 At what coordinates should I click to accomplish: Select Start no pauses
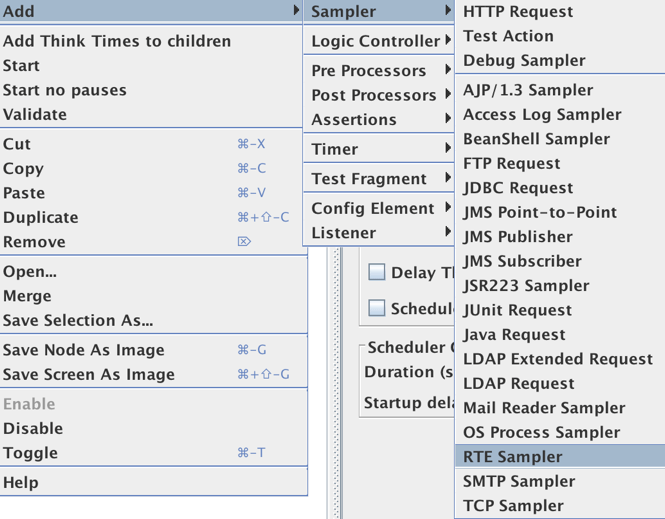coord(151,90)
